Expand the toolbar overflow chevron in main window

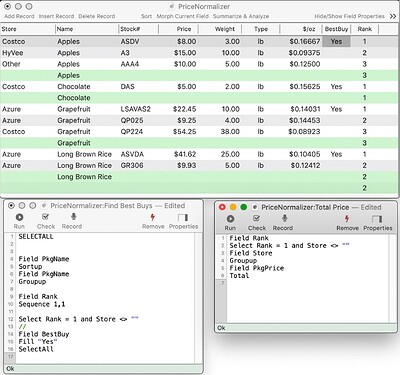(393, 16)
